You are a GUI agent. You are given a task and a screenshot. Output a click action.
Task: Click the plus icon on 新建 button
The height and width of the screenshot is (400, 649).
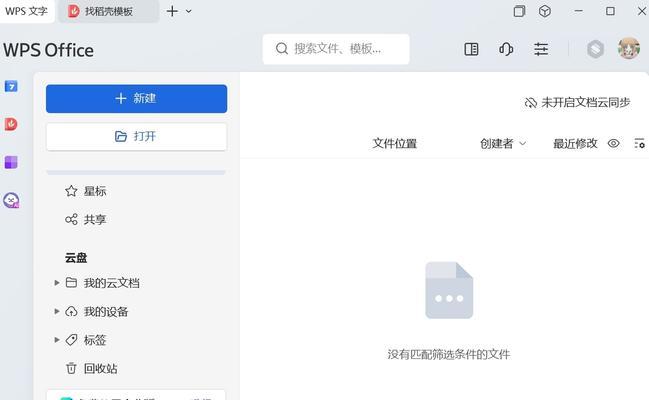120,99
